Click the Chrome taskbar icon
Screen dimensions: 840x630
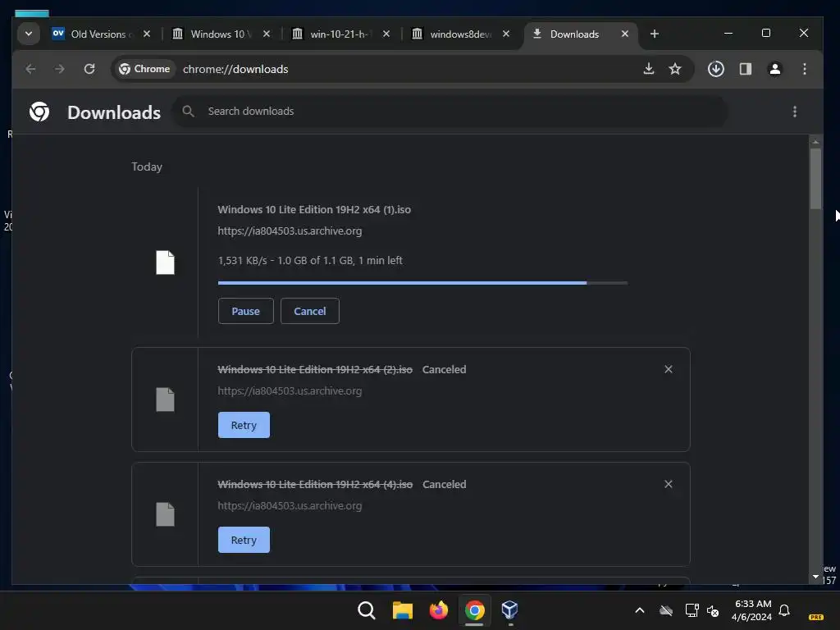coord(474,610)
